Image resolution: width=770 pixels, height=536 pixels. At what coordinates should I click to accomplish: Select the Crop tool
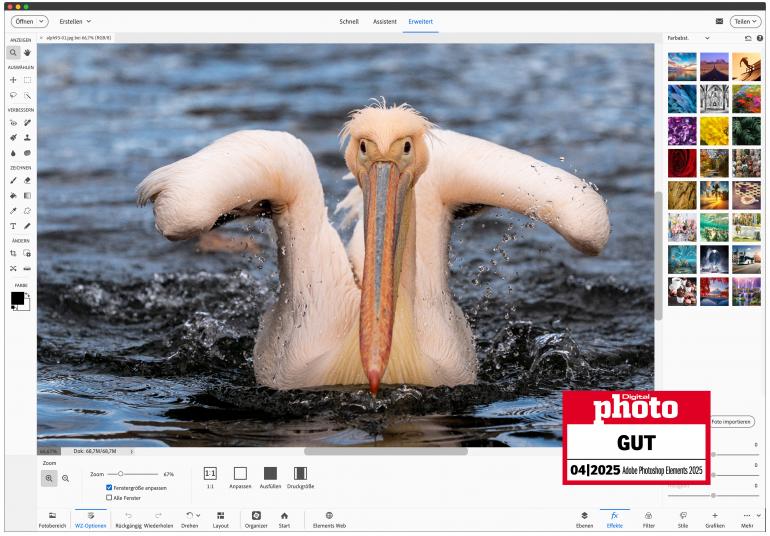click(x=13, y=254)
